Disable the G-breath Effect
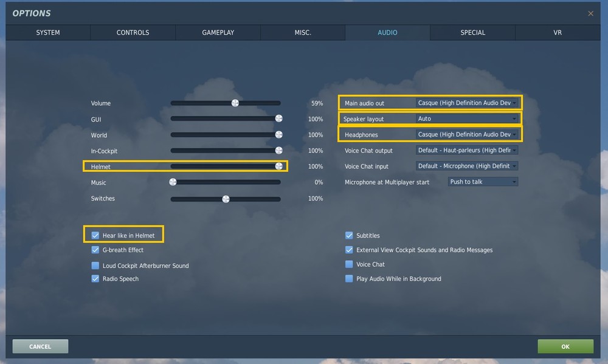Viewport: 608px width, 364px height. [95, 249]
